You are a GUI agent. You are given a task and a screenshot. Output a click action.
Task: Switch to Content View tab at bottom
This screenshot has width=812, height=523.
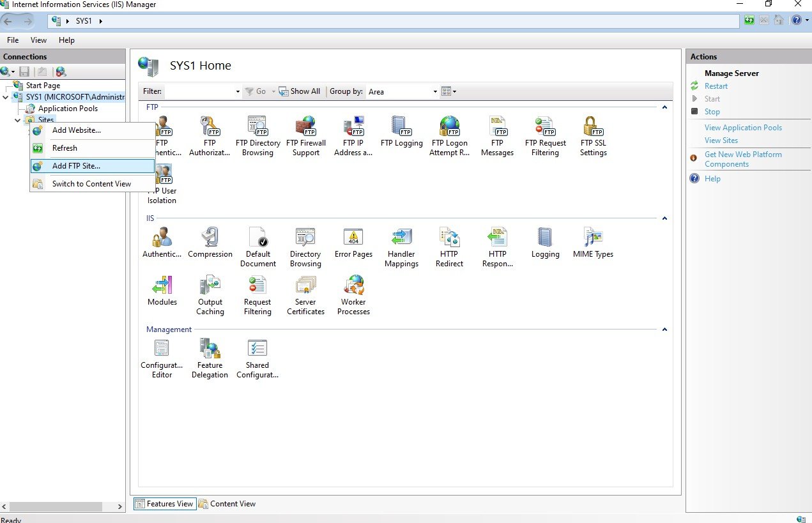tap(227, 504)
